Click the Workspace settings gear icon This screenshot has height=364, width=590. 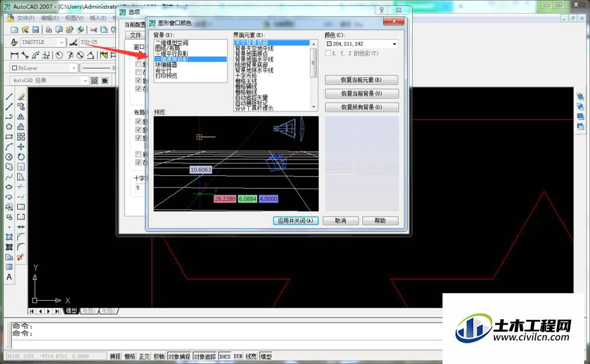[94, 81]
